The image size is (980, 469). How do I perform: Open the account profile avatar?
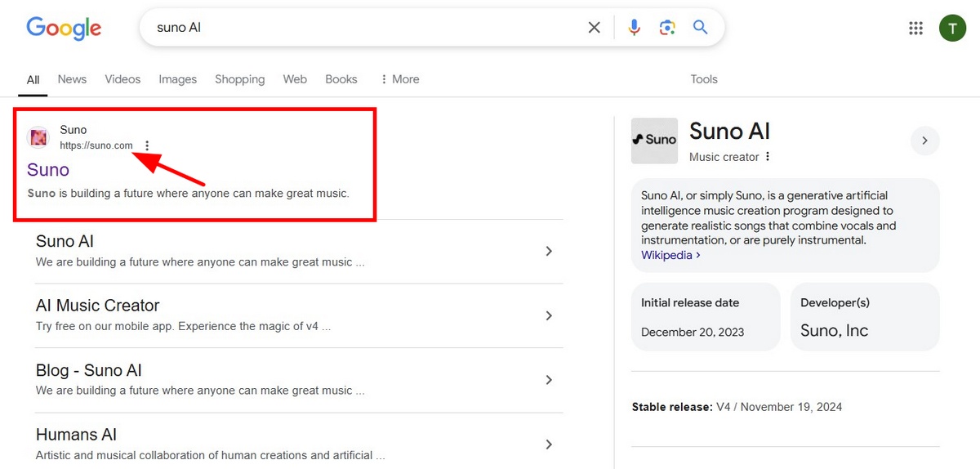click(x=952, y=29)
